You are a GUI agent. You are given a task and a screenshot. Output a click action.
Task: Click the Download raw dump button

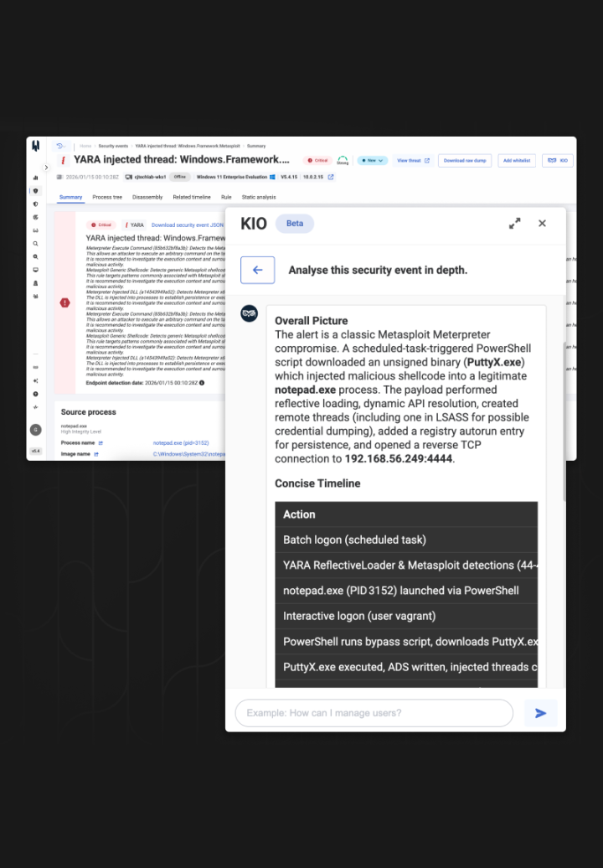tap(465, 160)
